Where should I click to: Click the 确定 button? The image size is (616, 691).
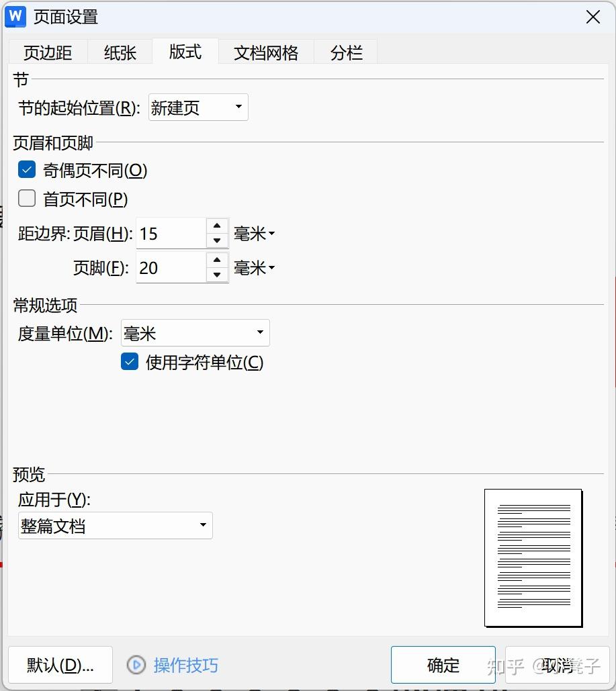pyautogui.click(x=443, y=665)
